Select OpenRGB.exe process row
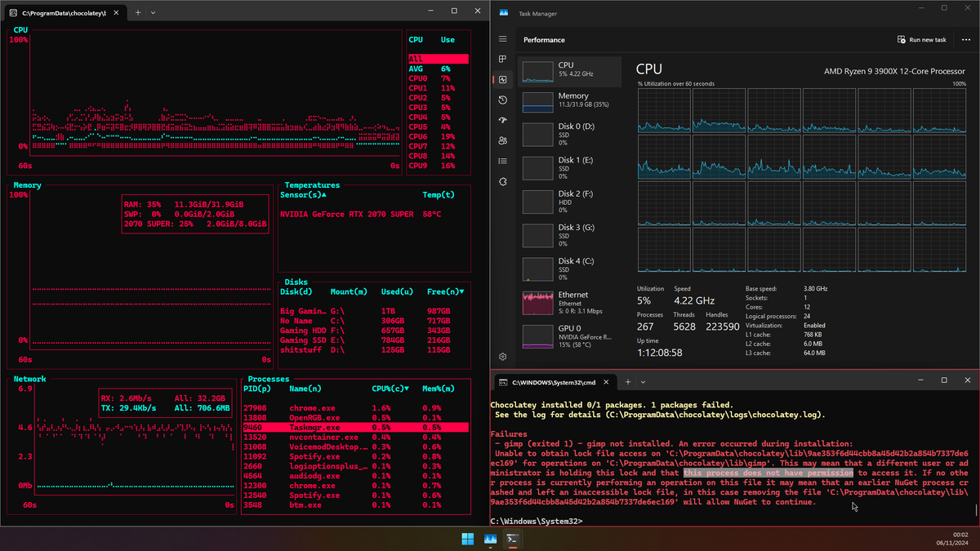 pyautogui.click(x=356, y=417)
